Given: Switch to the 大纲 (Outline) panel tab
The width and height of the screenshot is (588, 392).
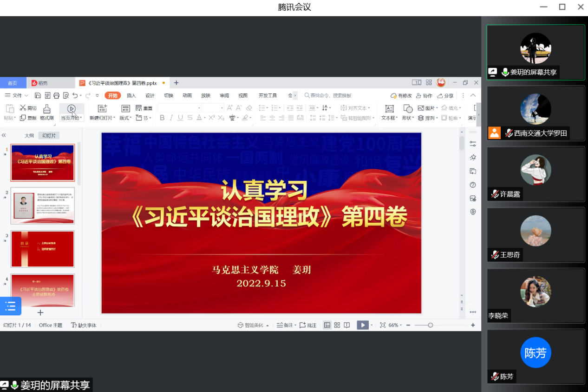Looking at the screenshot, I should 29,135.
